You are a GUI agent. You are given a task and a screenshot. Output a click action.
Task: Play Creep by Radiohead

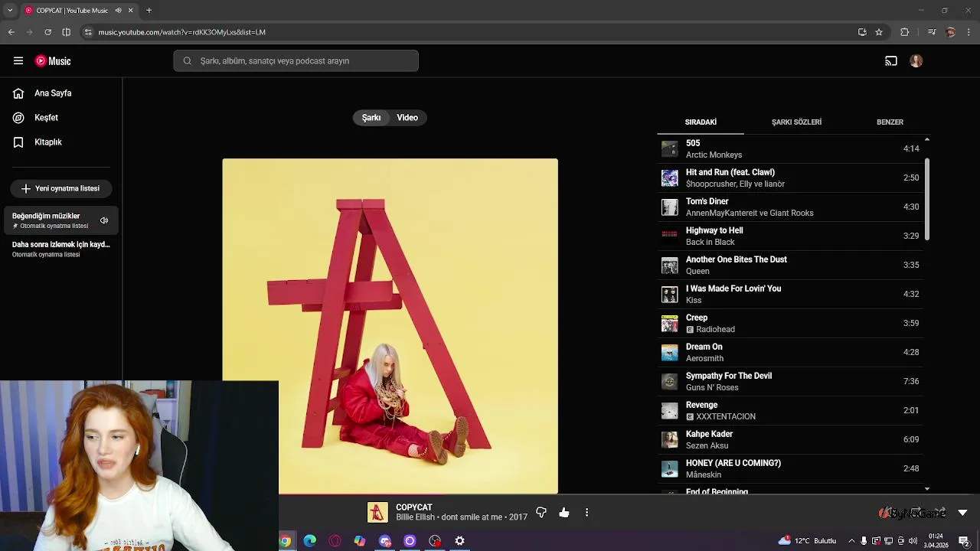[x=790, y=323]
